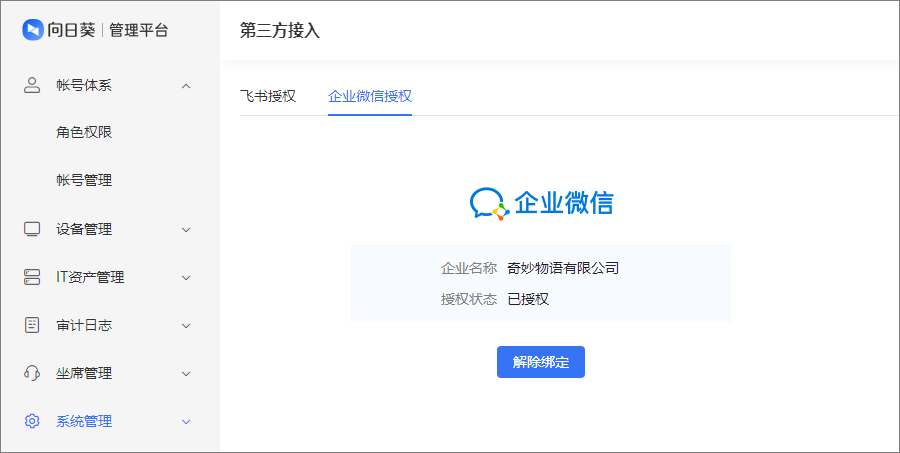Open the IT资产管理 menu label

[x=90, y=277]
